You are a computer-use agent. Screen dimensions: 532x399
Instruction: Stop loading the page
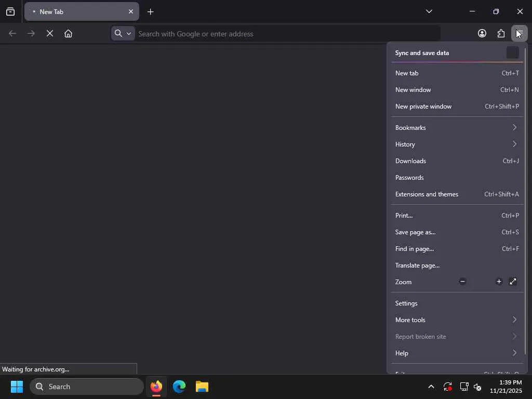(50, 34)
